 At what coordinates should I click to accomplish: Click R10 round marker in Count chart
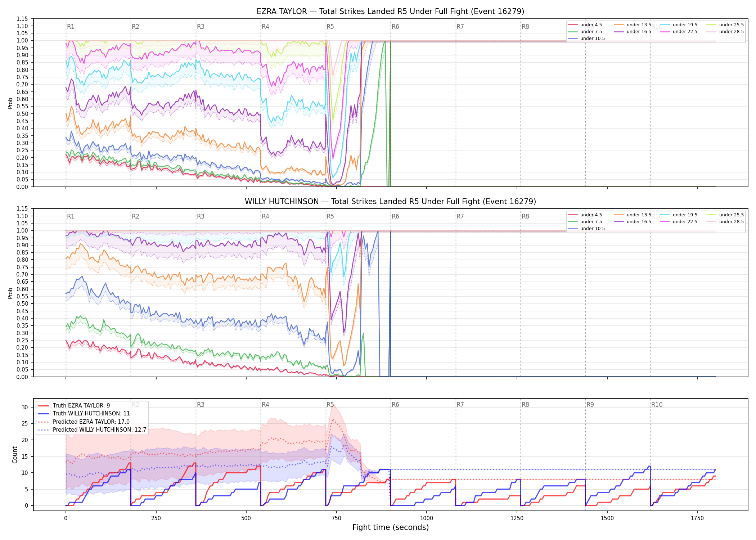click(657, 405)
